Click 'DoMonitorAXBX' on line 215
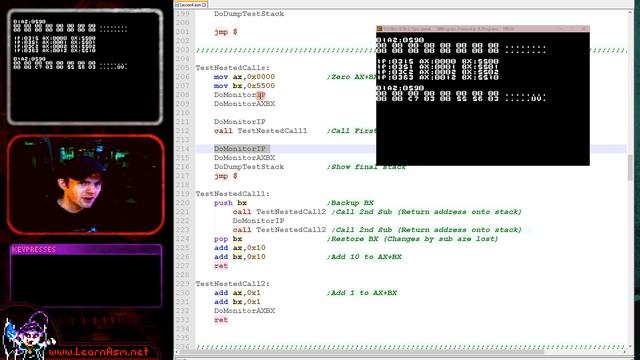Image resolution: width=640 pixels, height=360 pixels. pos(244,158)
